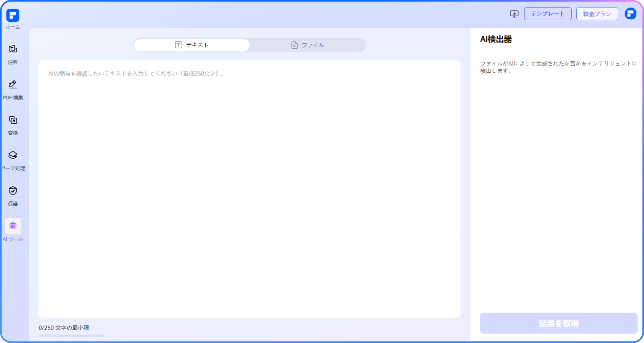Screen dimensions: 644x343
Task: Open the 料金プラン pricing button
Action: 597,14
